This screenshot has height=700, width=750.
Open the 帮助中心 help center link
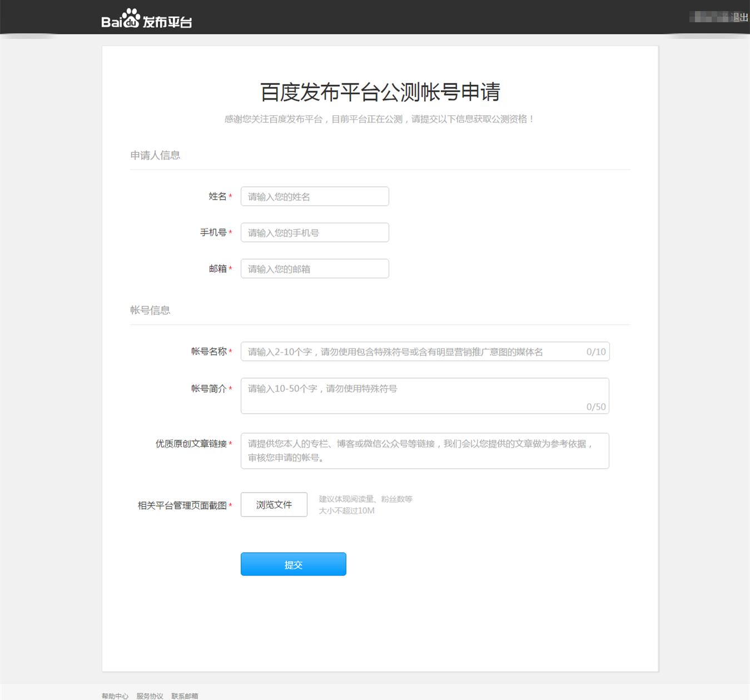tap(115, 696)
